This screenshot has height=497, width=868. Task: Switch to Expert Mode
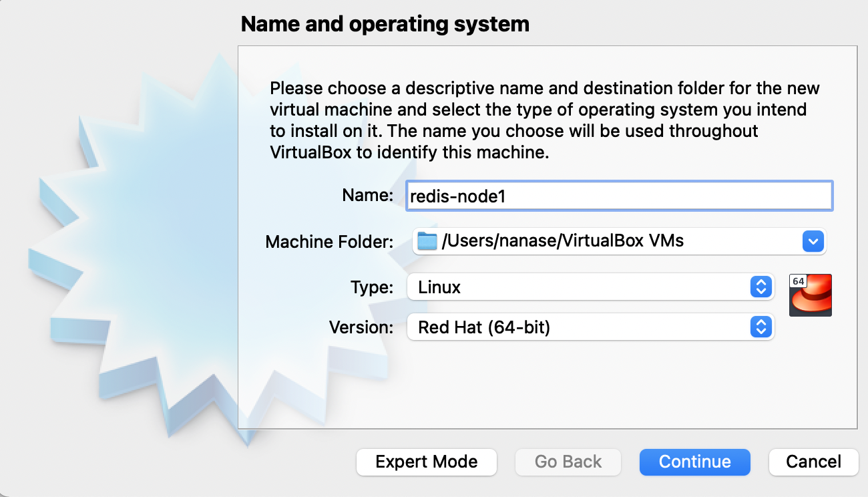click(427, 462)
